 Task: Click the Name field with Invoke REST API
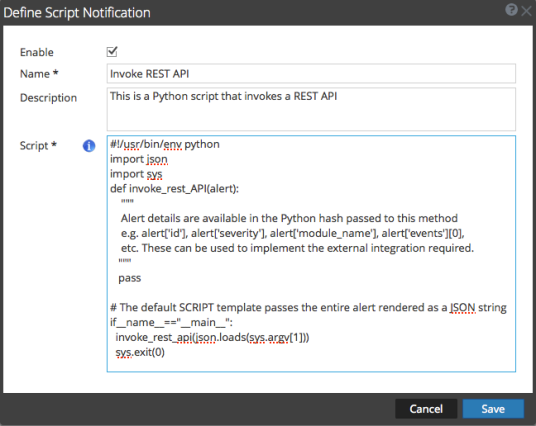click(x=311, y=74)
